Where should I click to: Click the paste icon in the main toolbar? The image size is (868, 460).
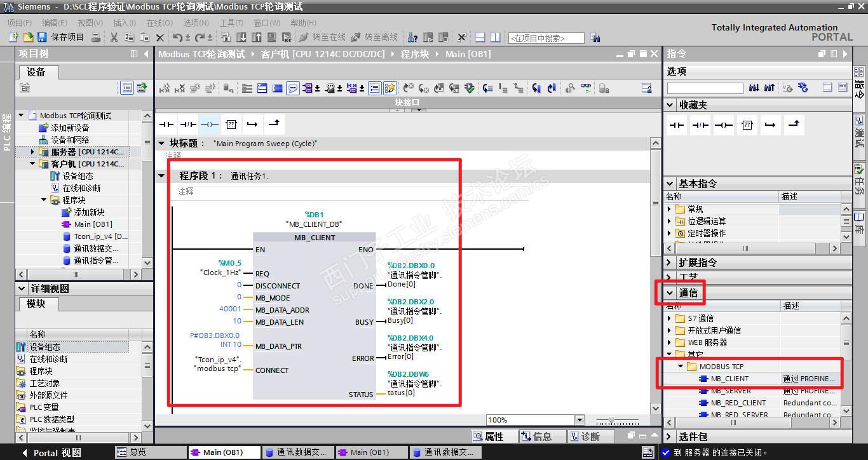click(144, 37)
